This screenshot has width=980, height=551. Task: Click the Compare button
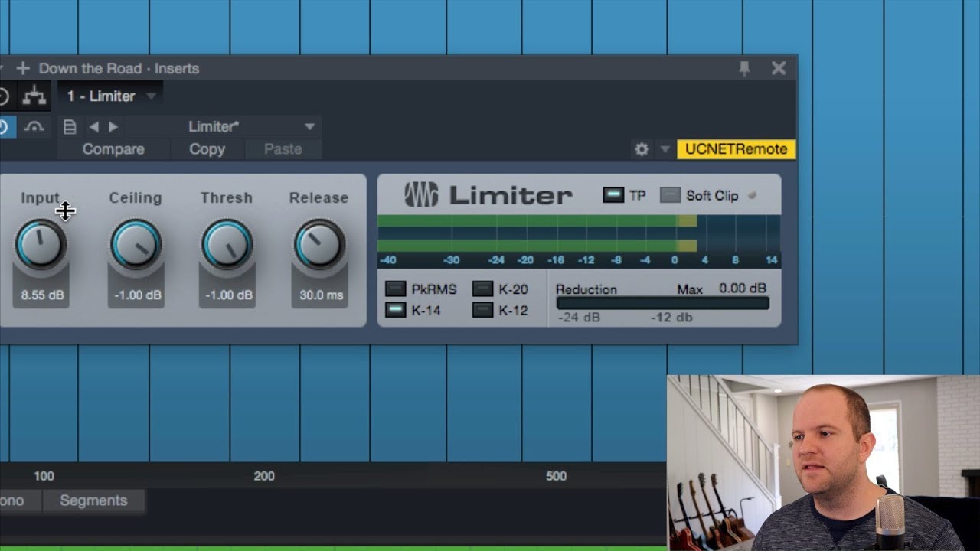113,149
